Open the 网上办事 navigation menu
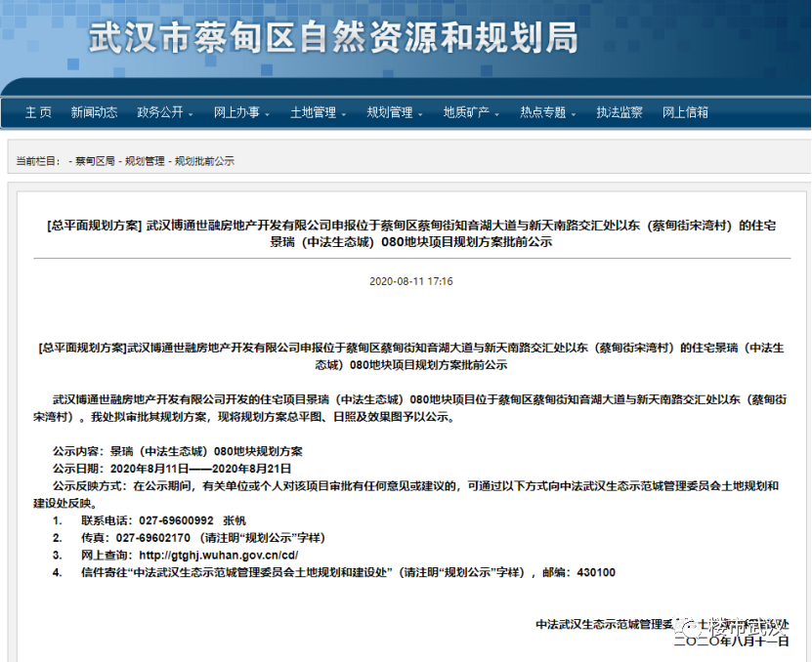 click(x=236, y=112)
